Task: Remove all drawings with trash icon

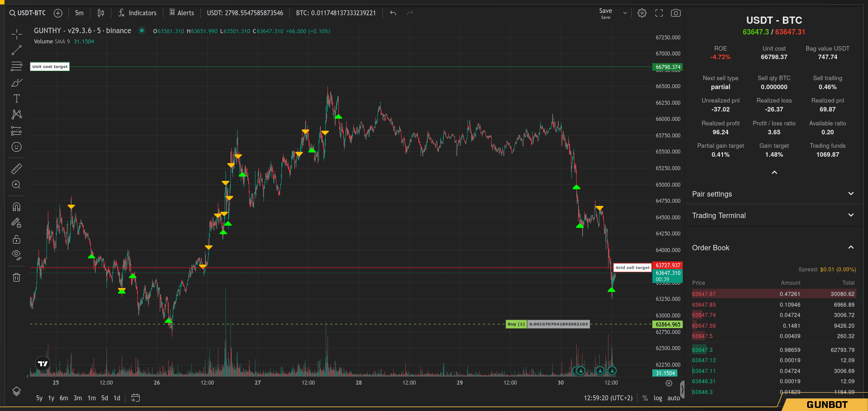Action: [x=17, y=277]
